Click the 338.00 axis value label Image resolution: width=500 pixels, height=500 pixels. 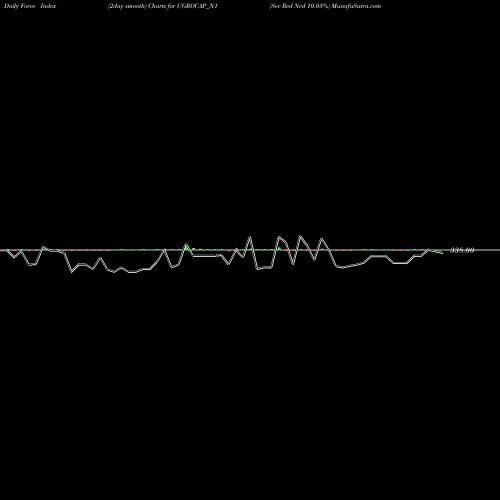(462, 250)
